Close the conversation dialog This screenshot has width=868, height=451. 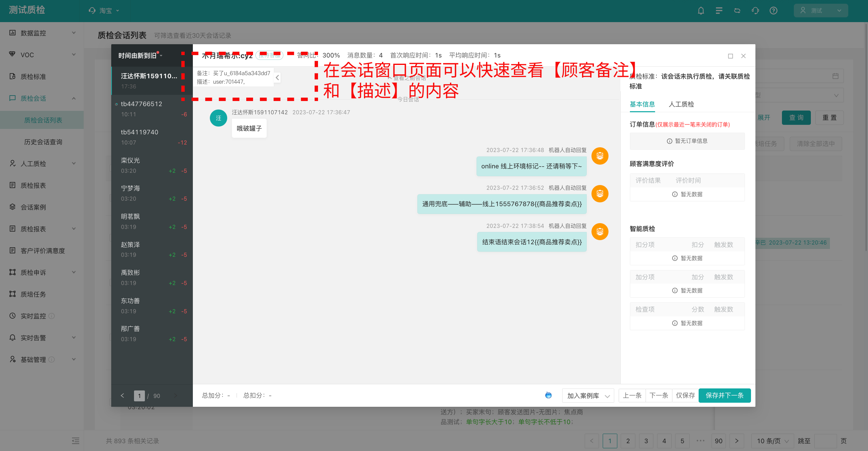[744, 56]
